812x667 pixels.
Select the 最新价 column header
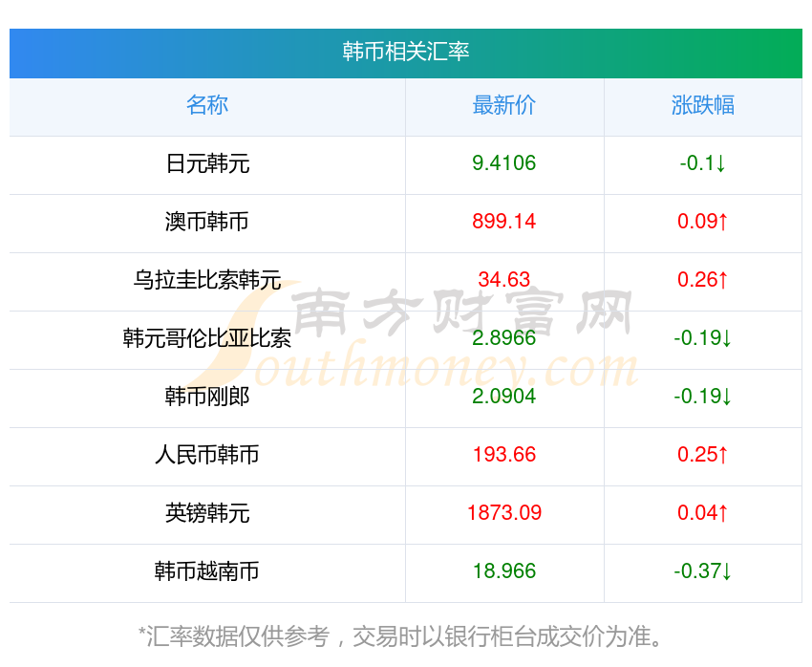[x=503, y=105]
